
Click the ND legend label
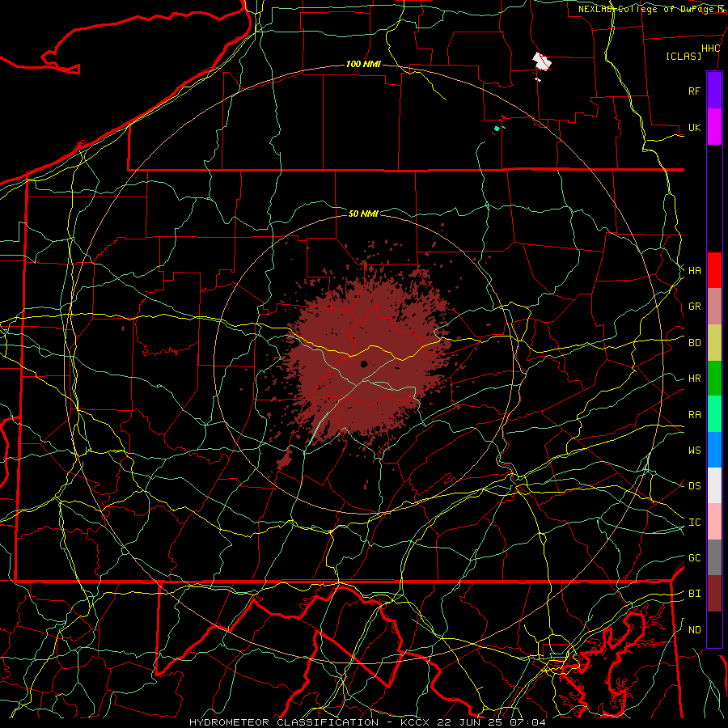pos(694,629)
